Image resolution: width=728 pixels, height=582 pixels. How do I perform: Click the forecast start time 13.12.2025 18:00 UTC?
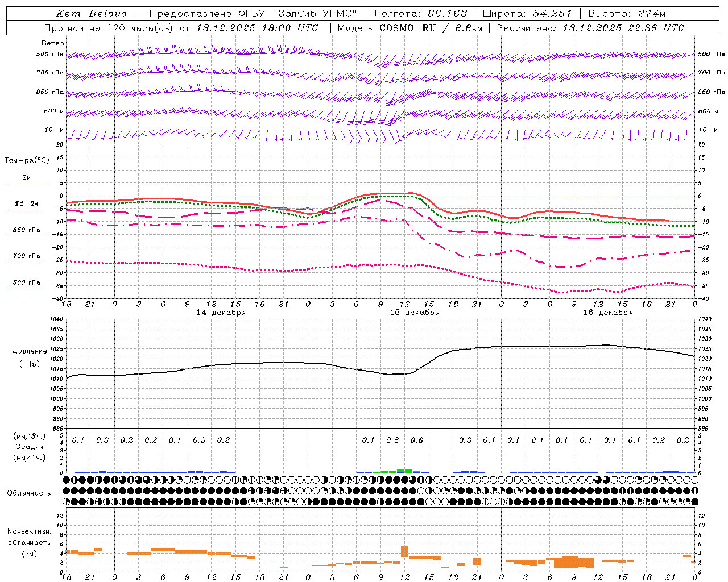pyautogui.click(x=257, y=28)
